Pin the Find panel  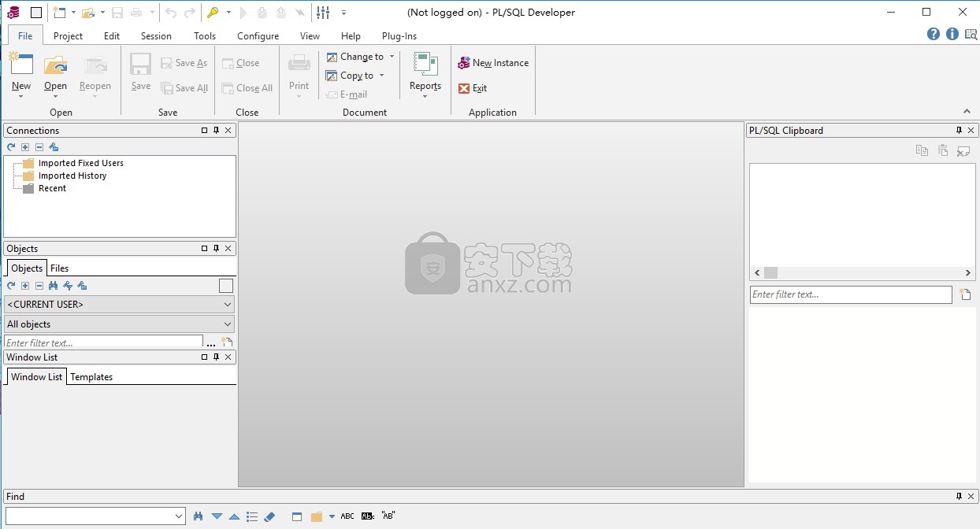(x=959, y=497)
